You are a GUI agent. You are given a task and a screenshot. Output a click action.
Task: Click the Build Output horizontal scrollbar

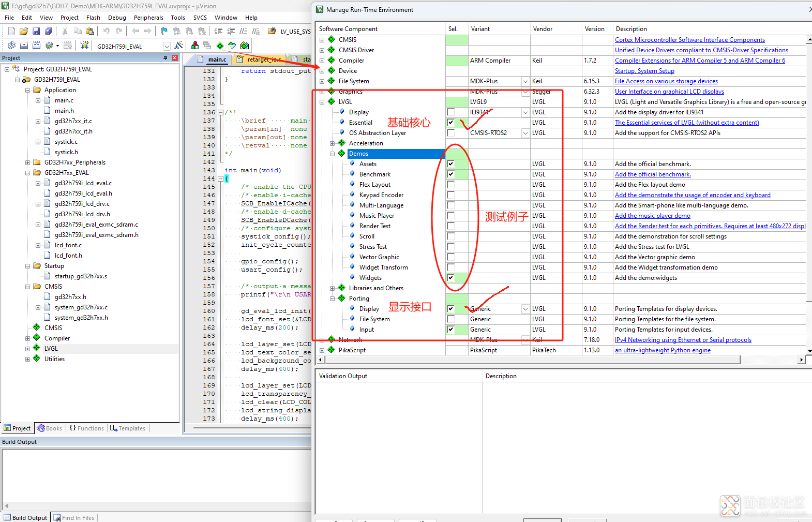[x=157, y=505]
